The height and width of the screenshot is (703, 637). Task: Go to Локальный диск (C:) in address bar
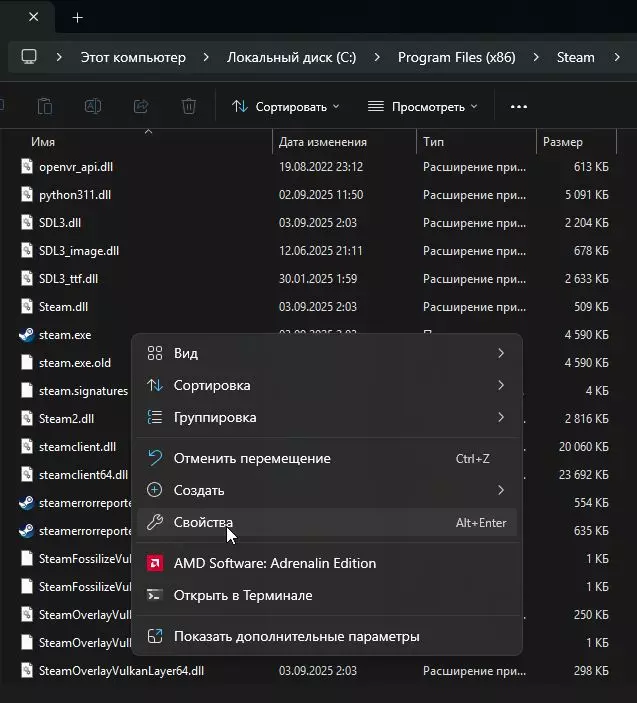(291, 57)
